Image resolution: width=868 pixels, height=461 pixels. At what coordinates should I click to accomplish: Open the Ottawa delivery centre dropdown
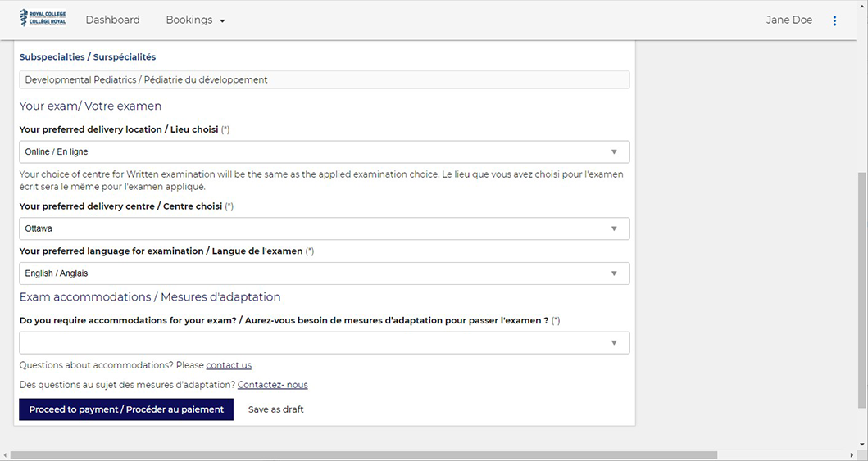coord(325,228)
